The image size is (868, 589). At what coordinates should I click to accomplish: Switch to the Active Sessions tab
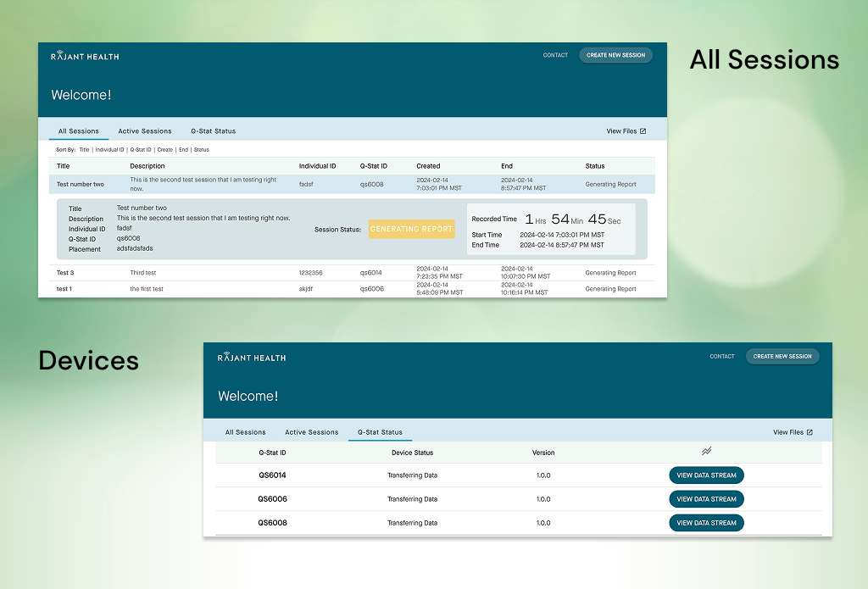pos(145,131)
